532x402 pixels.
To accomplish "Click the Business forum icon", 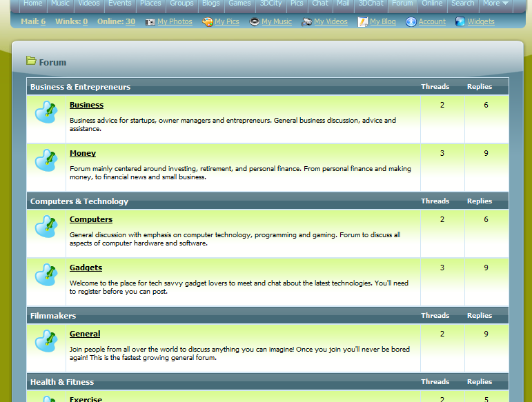I will (x=46, y=112).
